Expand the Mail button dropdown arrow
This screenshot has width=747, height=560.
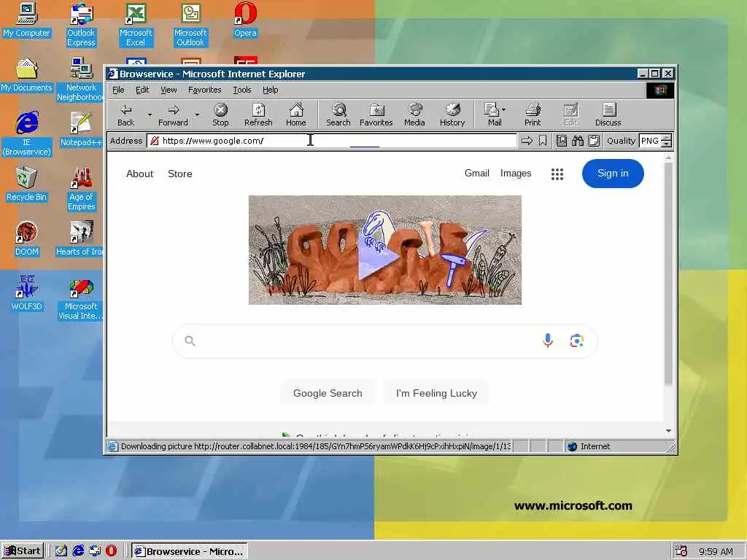[504, 109]
